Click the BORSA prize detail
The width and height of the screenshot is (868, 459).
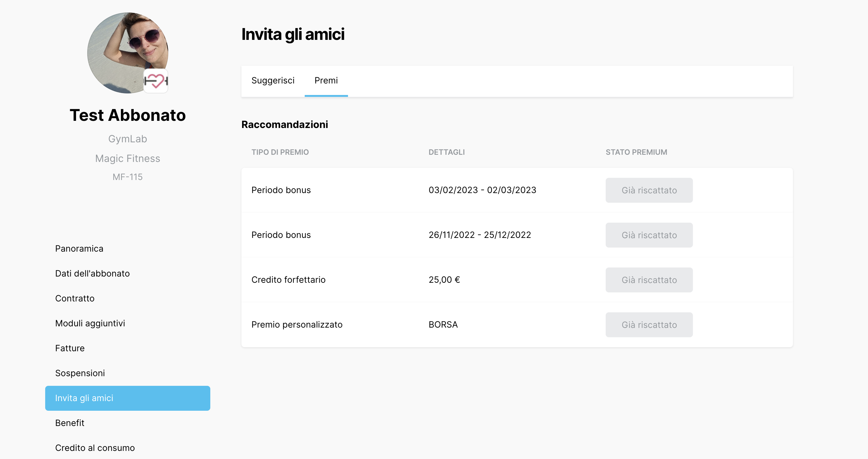443,324
